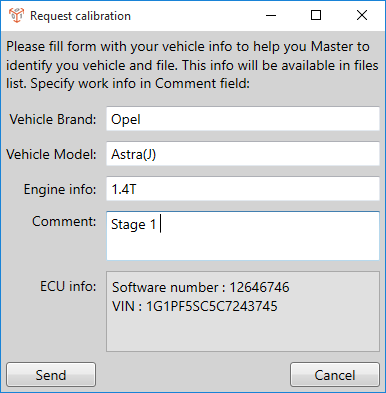Click the Software number 12646746 line
This screenshot has height=393, width=386.
201,287
